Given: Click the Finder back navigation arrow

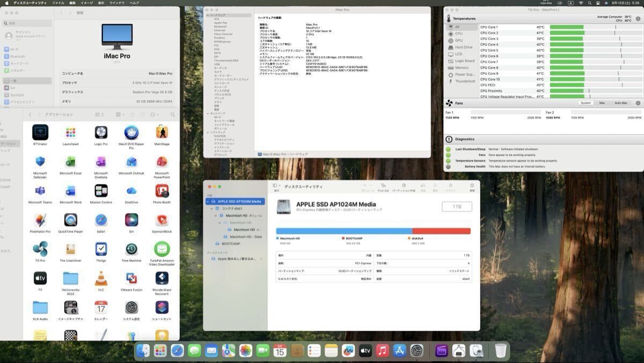Looking at the screenshot, I should pos(30,114).
